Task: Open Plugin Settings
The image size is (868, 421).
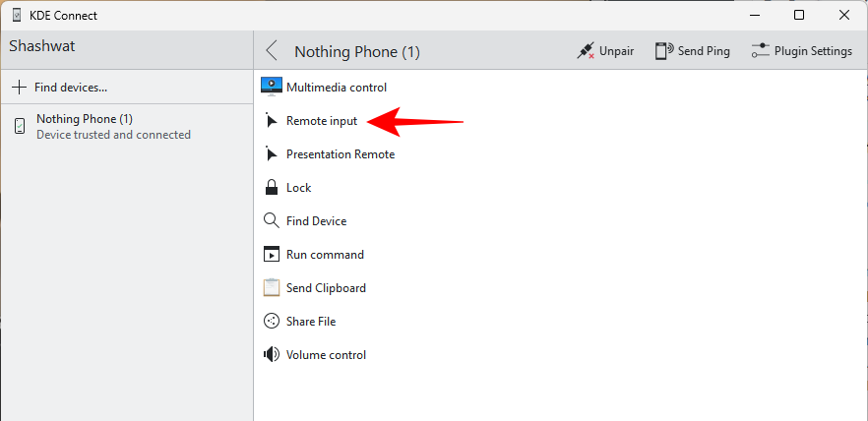Action: pos(801,51)
